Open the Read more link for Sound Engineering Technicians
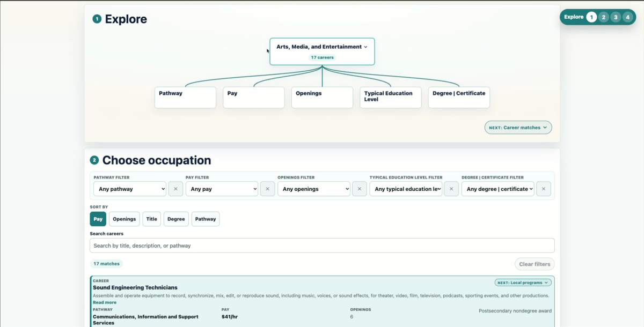This screenshot has width=644, height=327. pyautogui.click(x=104, y=302)
